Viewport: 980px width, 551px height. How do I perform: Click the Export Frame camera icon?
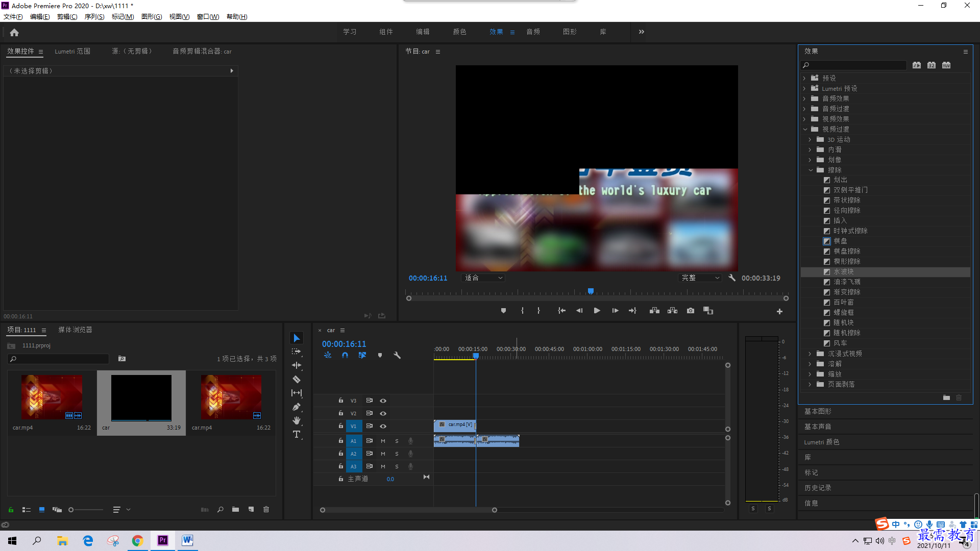pyautogui.click(x=691, y=311)
